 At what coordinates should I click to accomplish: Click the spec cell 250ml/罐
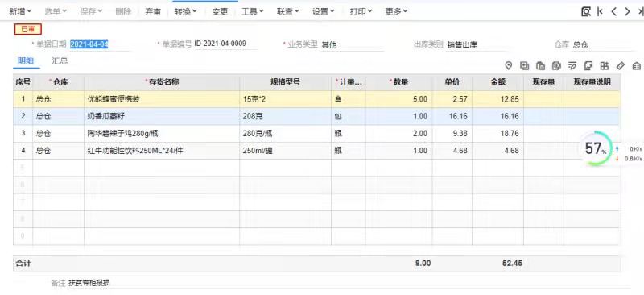click(x=286, y=151)
